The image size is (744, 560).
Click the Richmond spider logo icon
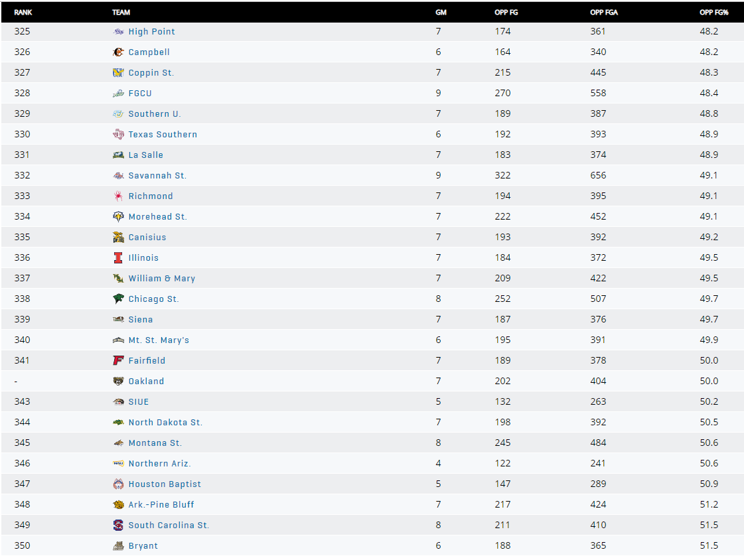118,196
